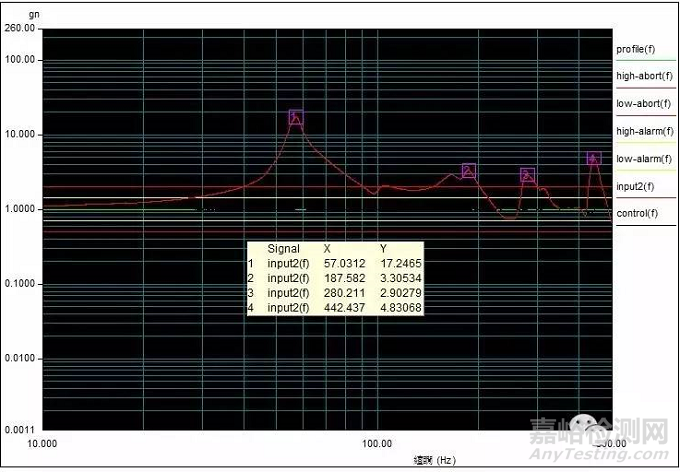Click the input2(f) legend label
This screenshot has height=472, width=680.
(635, 186)
